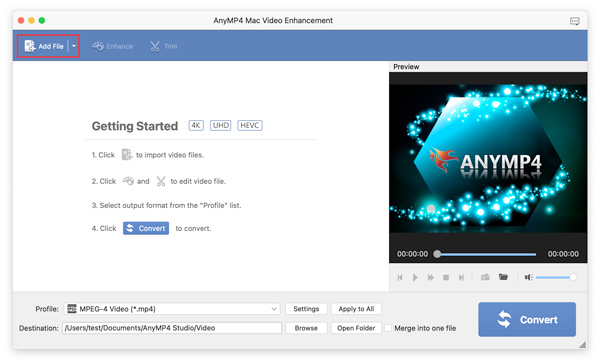This screenshot has height=364, width=600.
Task: Open the snapshot folder icon
Action: 503,276
